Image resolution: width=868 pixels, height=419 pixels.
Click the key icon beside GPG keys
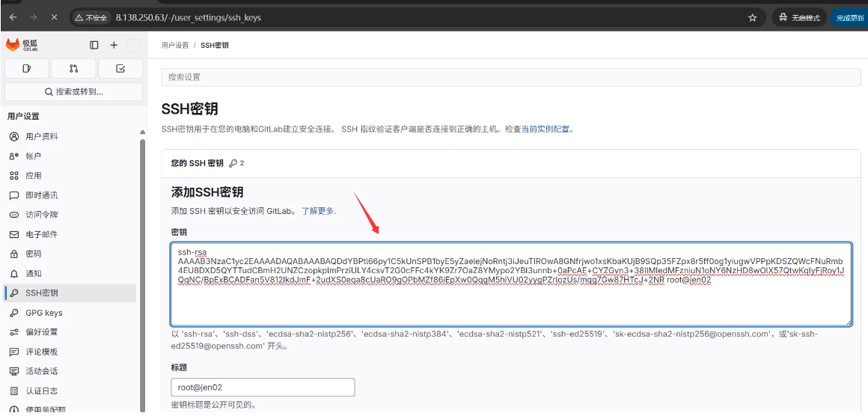(14, 313)
